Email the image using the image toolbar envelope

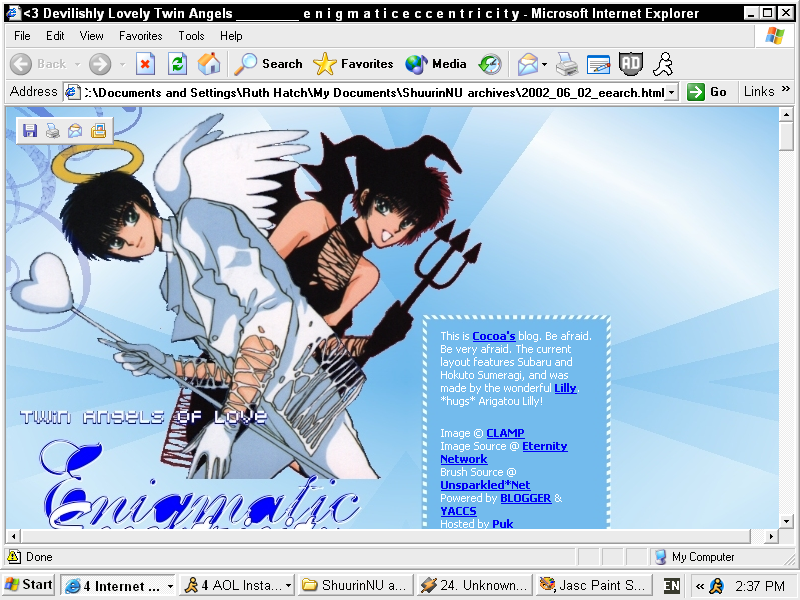tap(75, 131)
